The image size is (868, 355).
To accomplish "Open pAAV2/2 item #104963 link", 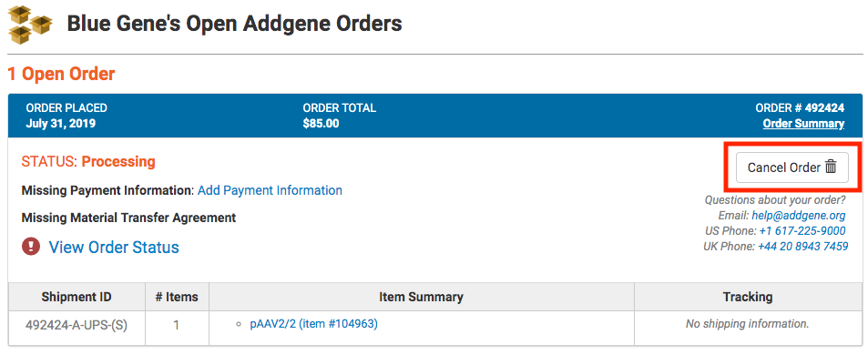I will click(314, 325).
